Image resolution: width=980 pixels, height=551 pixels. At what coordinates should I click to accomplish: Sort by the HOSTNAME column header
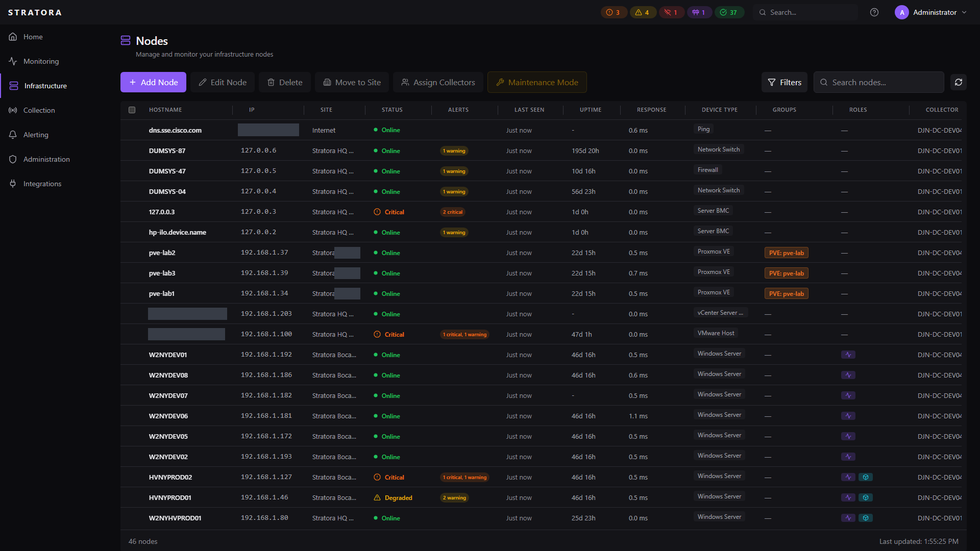pyautogui.click(x=165, y=110)
